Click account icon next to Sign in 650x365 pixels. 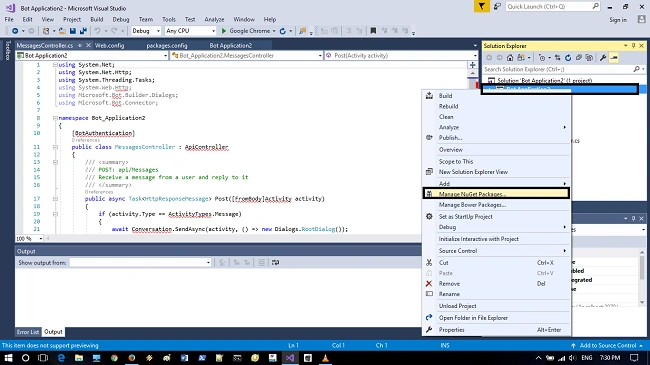point(642,19)
